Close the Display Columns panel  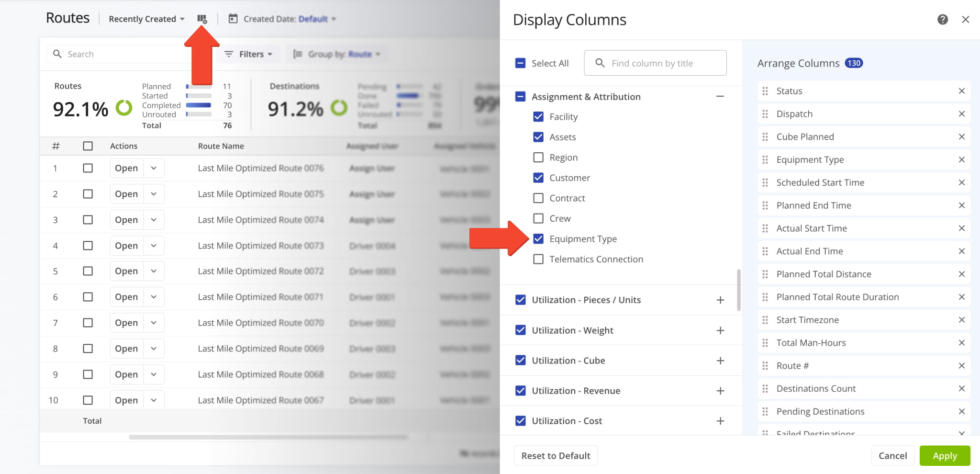tap(966, 20)
